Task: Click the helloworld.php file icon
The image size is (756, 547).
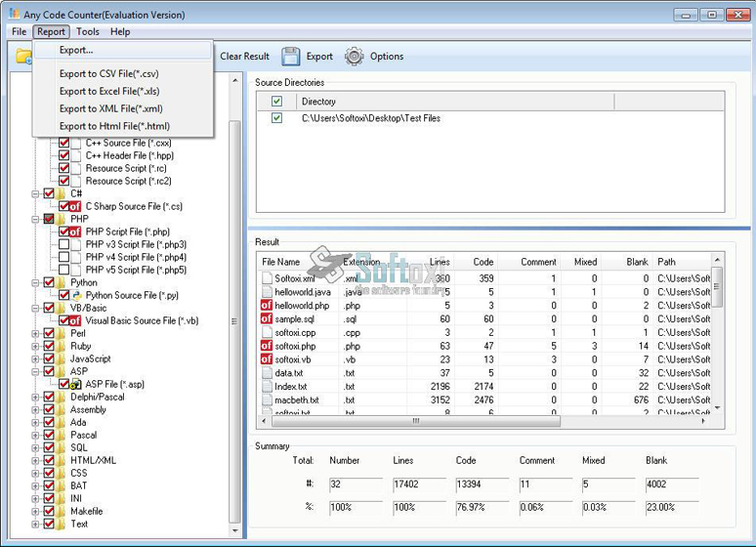Action: (x=267, y=306)
